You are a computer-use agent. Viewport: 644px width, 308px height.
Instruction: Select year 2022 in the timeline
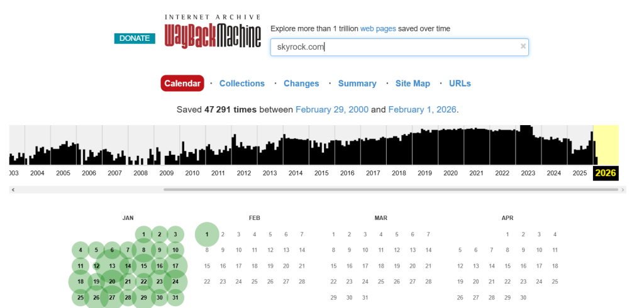click(502, 173)
